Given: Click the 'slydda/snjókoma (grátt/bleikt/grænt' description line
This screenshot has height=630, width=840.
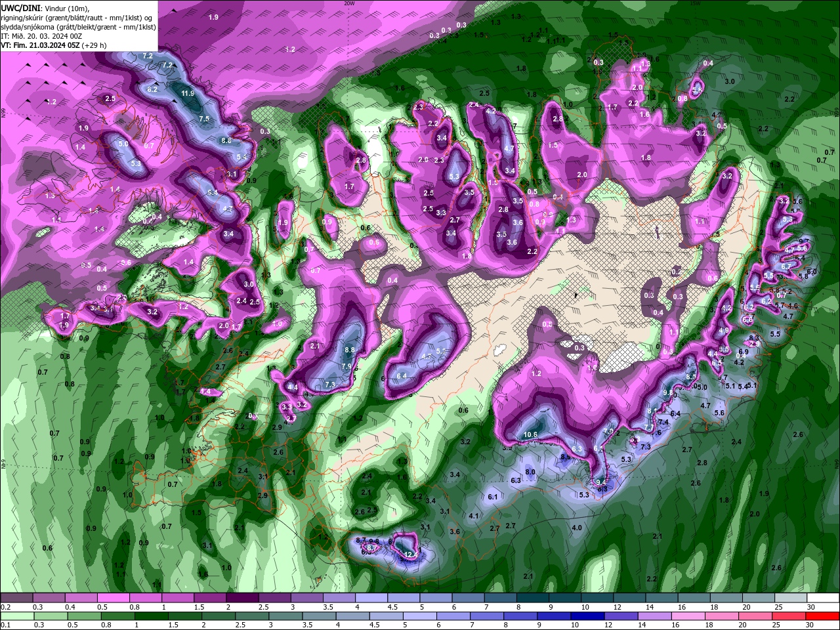Looking at the screenshot, I should pos(78,27).
